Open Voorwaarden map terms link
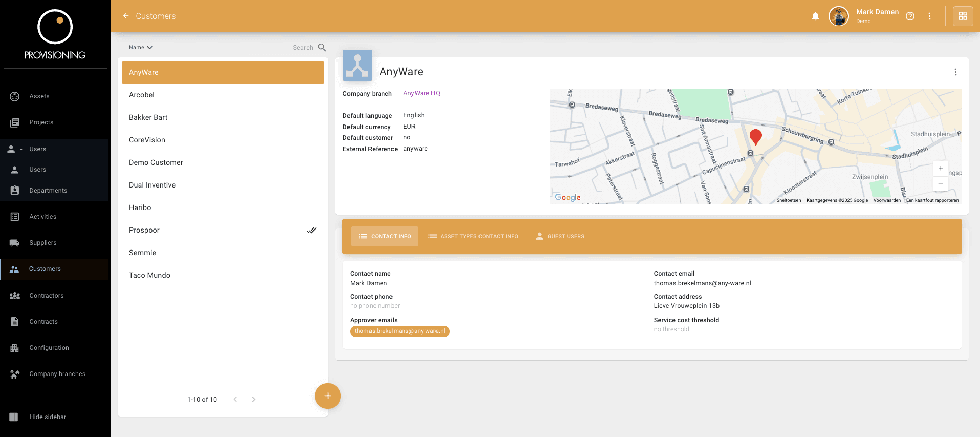980x437 pixels. (x=887, y=200)
